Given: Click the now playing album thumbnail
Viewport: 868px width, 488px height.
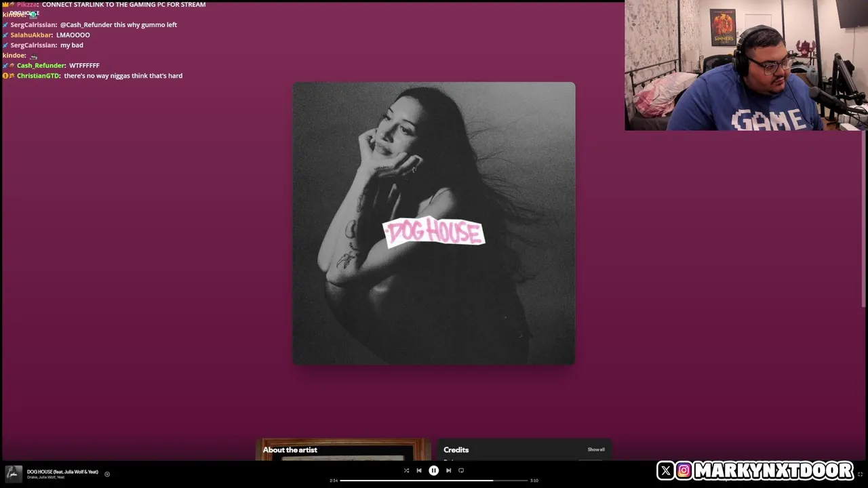Looking at the screenshot, I should [14, 474].
